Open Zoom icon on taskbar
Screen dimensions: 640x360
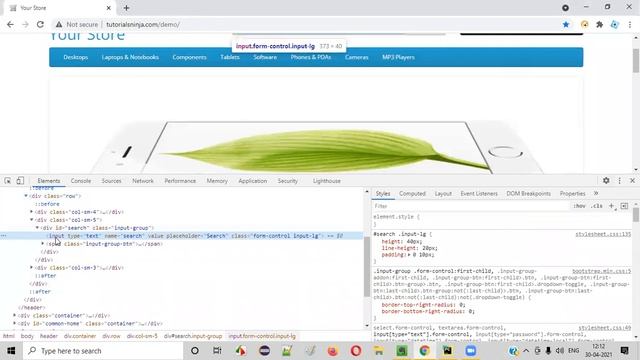coord(471,351)
